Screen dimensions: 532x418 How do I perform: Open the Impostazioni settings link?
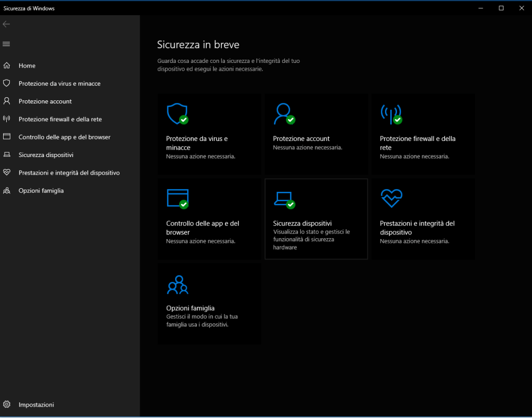(x=36, y=404)
